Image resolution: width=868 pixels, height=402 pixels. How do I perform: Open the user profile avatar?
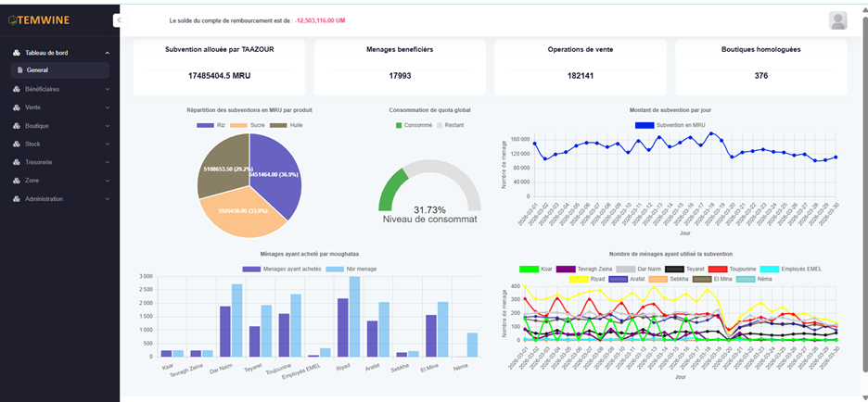pos(838,20)
